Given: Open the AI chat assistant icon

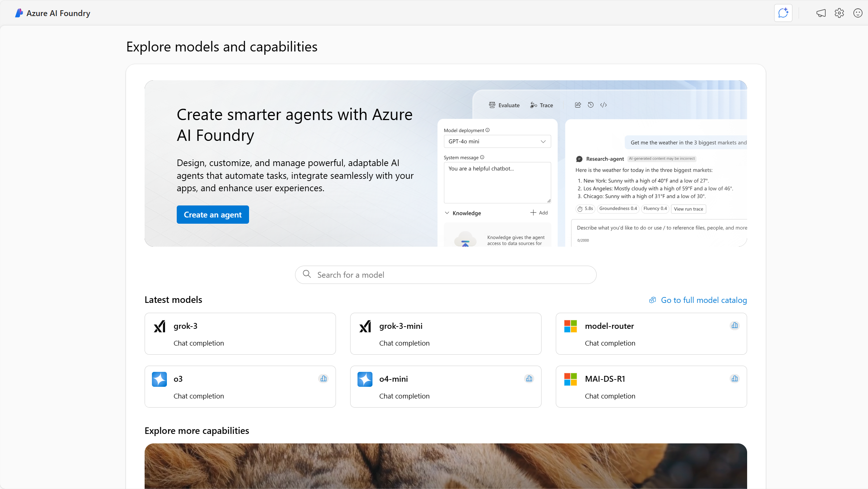Looking at the screenshot, I should coord(783,13).
